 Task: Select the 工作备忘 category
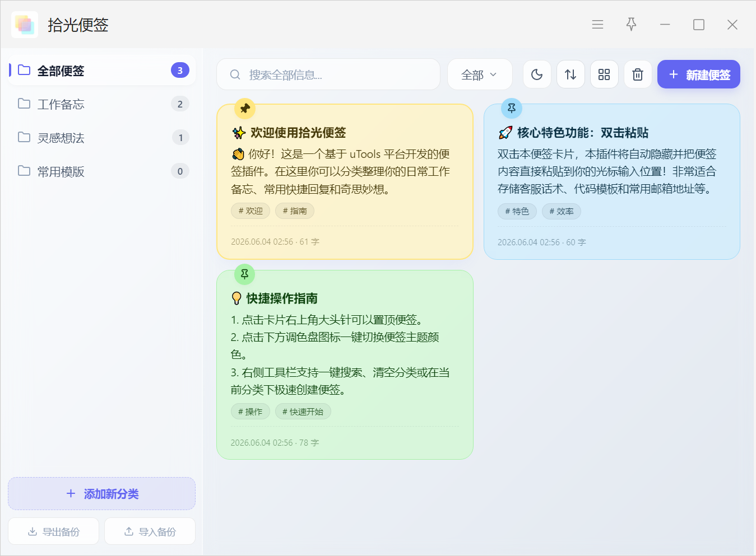click(101, 104)
